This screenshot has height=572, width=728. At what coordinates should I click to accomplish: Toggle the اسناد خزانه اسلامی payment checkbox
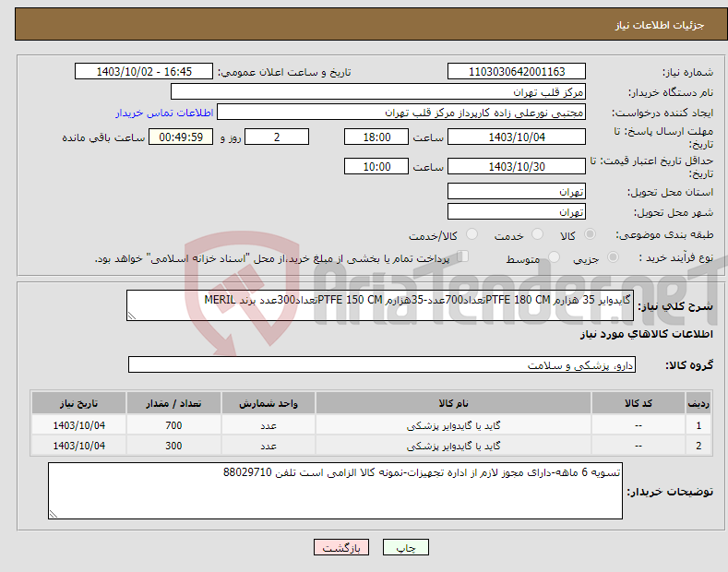[462, 256]
